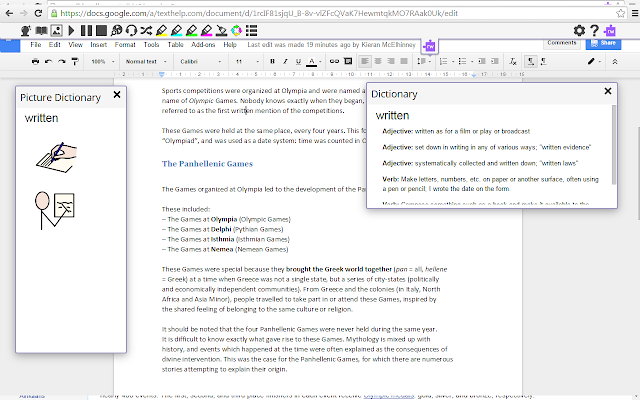
Task: Start text-to-speech with the Play button
Action: 71,31
